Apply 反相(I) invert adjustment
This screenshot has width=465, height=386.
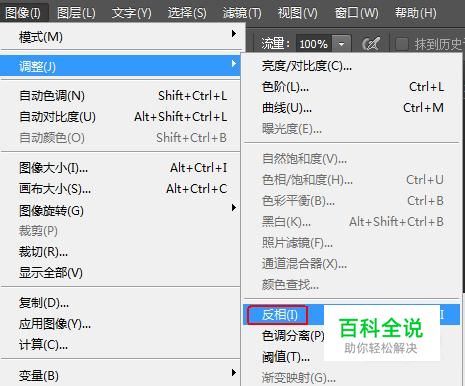pos(351,314)
